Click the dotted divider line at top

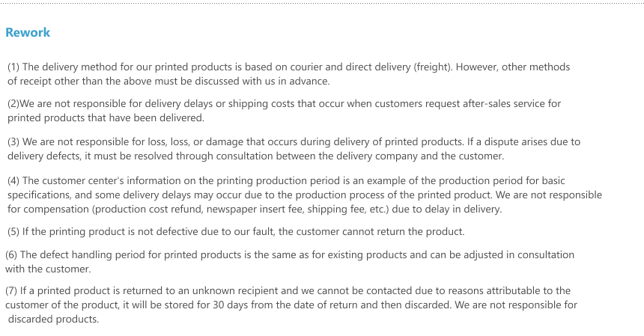[x=322, y=3]
